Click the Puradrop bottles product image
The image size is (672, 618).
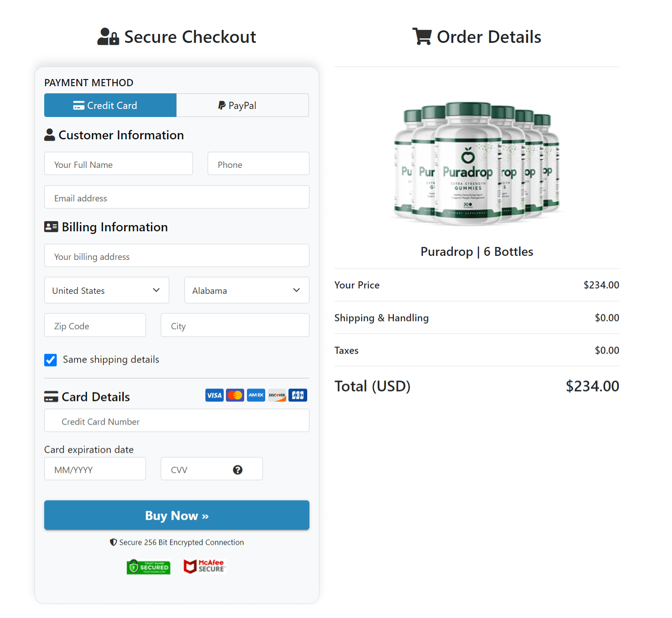click(477, 164)
